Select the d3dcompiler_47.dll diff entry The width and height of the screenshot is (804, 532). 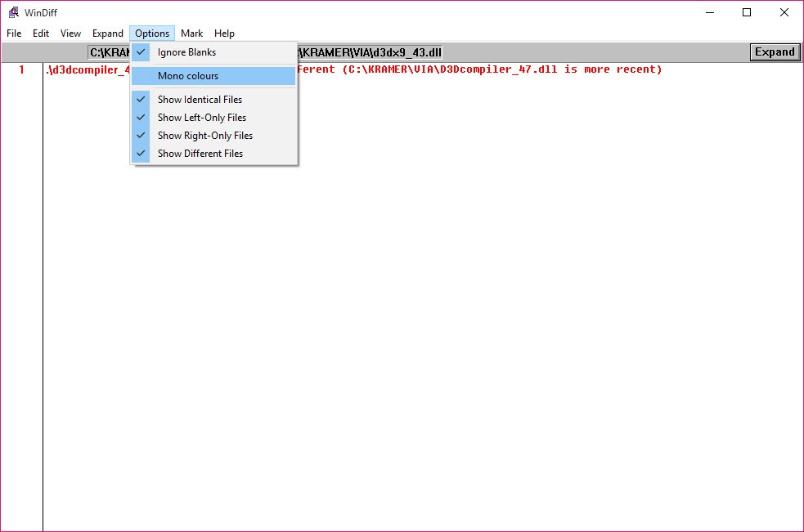[x=85, y=69]
